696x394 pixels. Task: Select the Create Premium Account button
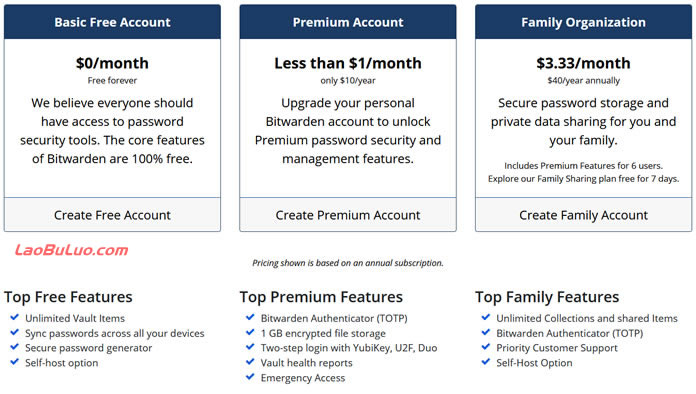coord(348,215)
